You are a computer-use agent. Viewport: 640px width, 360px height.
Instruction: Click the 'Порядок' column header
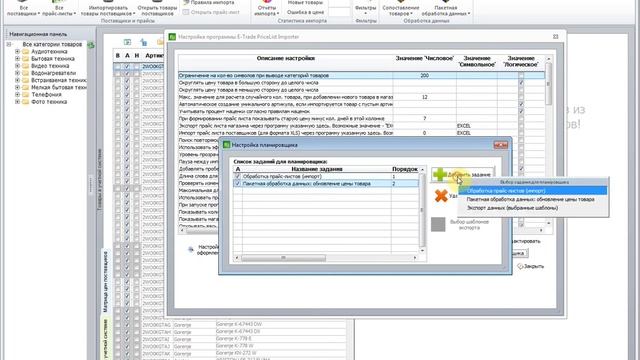pos(404,169)
